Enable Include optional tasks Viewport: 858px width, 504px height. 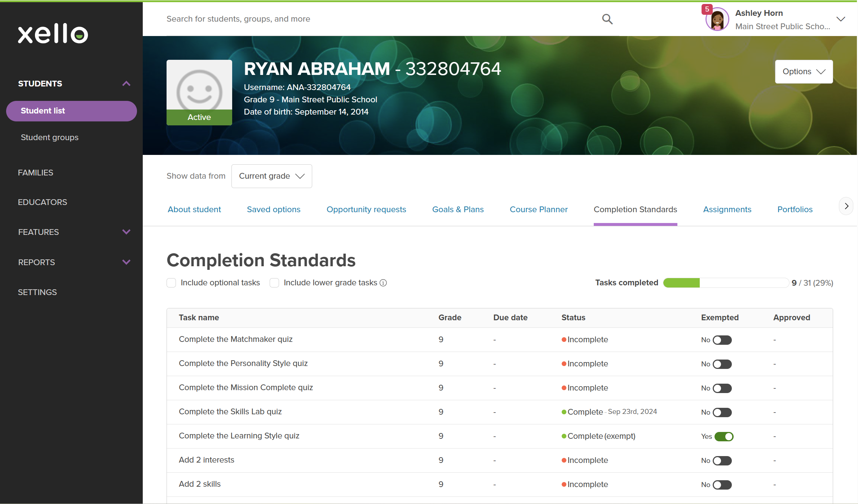point(171,283)
